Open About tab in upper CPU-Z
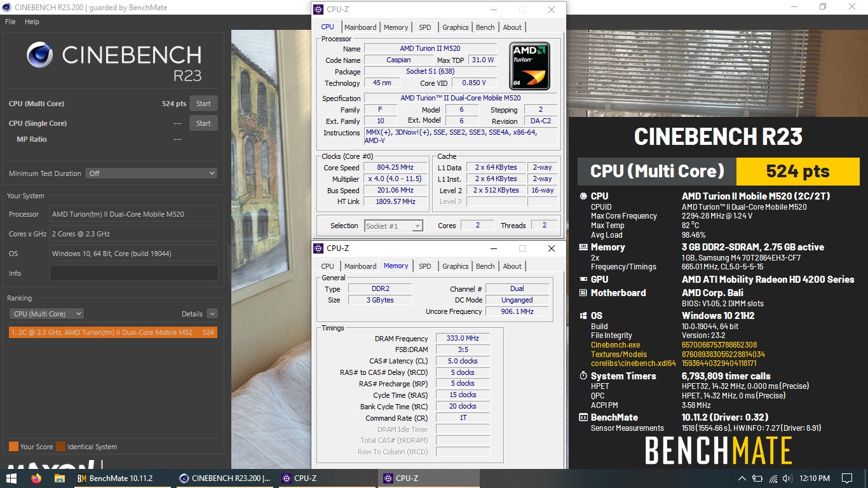Screen dimensions: 868x488 [x=512, y=27]
